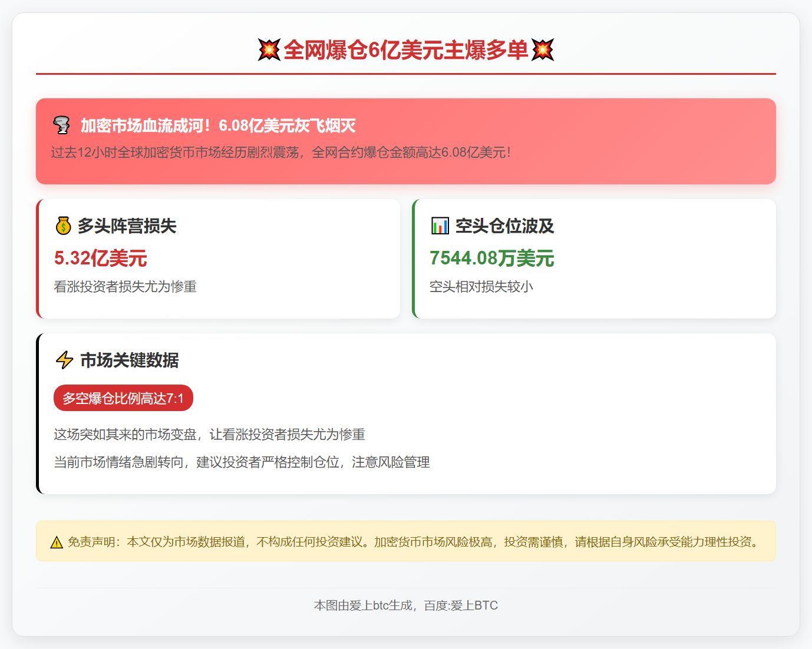Click the heading 市场关键数据
Viewport: 812px width, 649px height.
[130, 360]
